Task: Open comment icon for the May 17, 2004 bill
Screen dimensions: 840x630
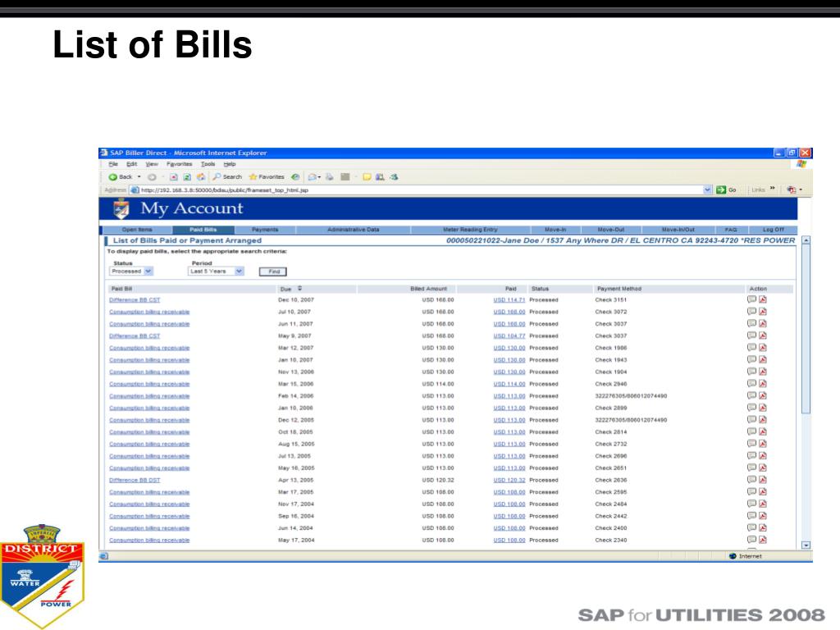Action: point(751,540)
